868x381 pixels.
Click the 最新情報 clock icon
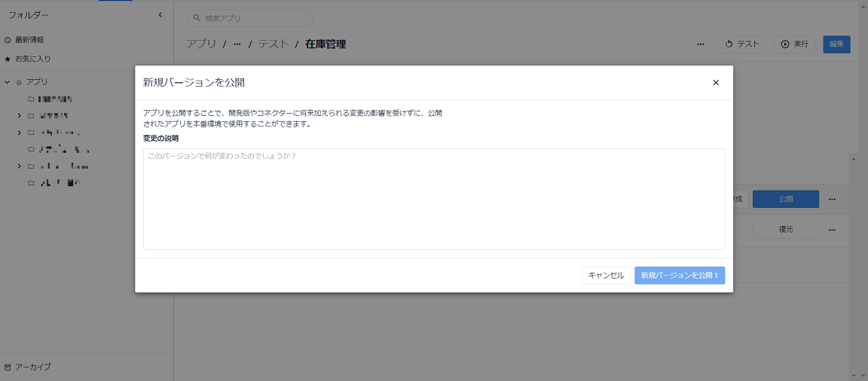click(x=8, y=40)
